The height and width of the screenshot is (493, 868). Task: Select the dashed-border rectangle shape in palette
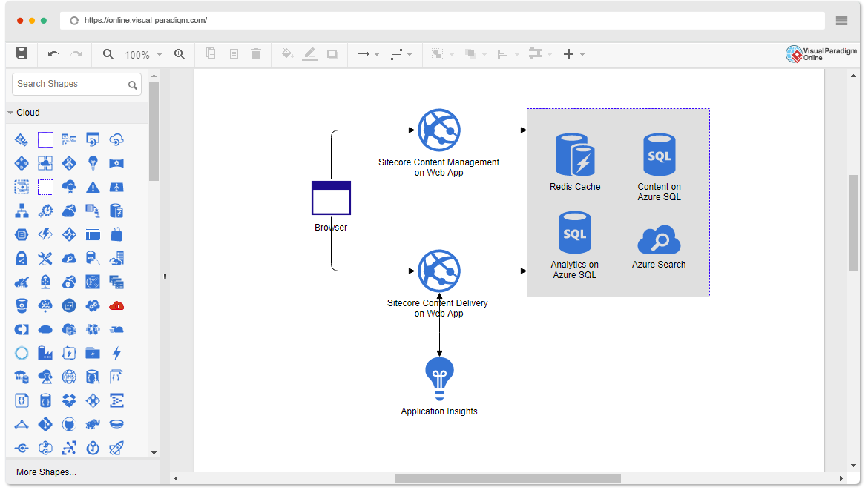pyautogui.click(x=45, y=187)
